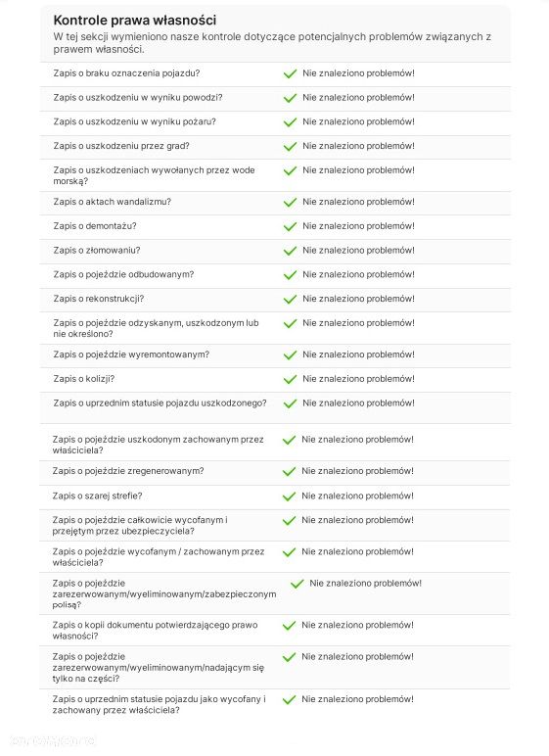Image resolution: width=549 pixels, height=756 pixels.
Task: Click green checkmark for uszkodzeniu w wyniku powodzi
Action: (x=290, y=98)
